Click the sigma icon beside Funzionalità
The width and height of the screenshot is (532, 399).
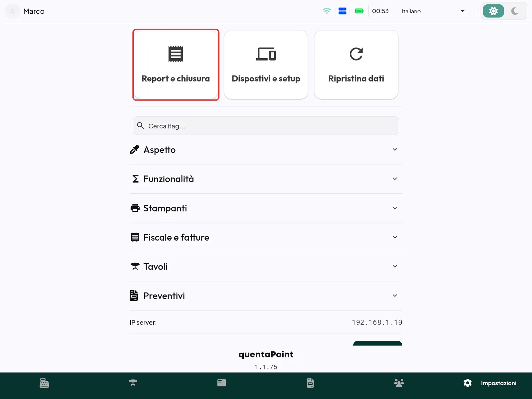click(x=135, y=179)
